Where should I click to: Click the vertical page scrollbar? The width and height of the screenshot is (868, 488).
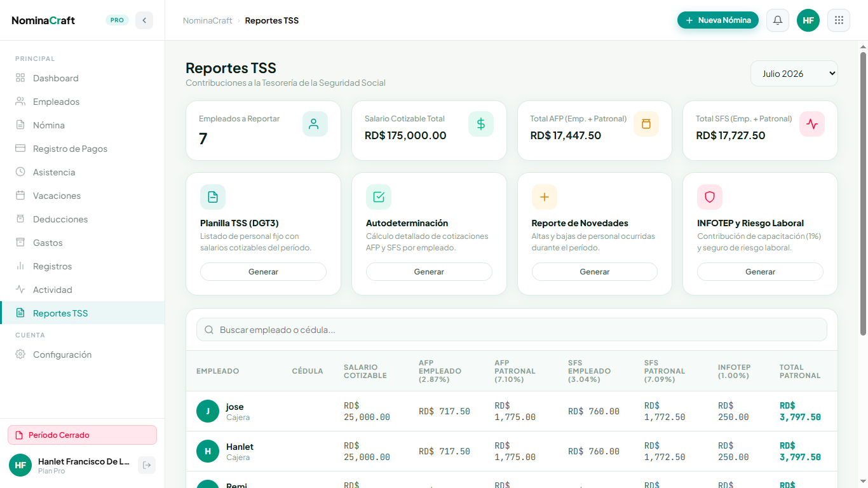coord(863,194)
